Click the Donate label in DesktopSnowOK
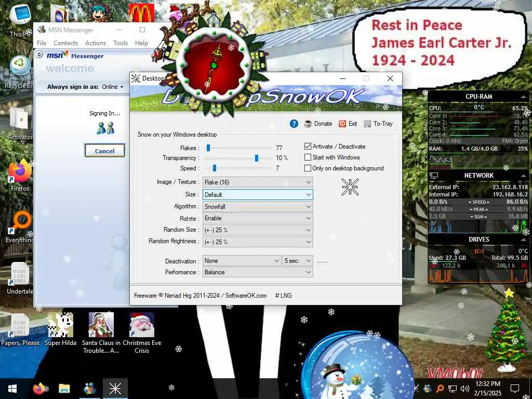Viewport: 532px width, 399px height. pos(323,124)
